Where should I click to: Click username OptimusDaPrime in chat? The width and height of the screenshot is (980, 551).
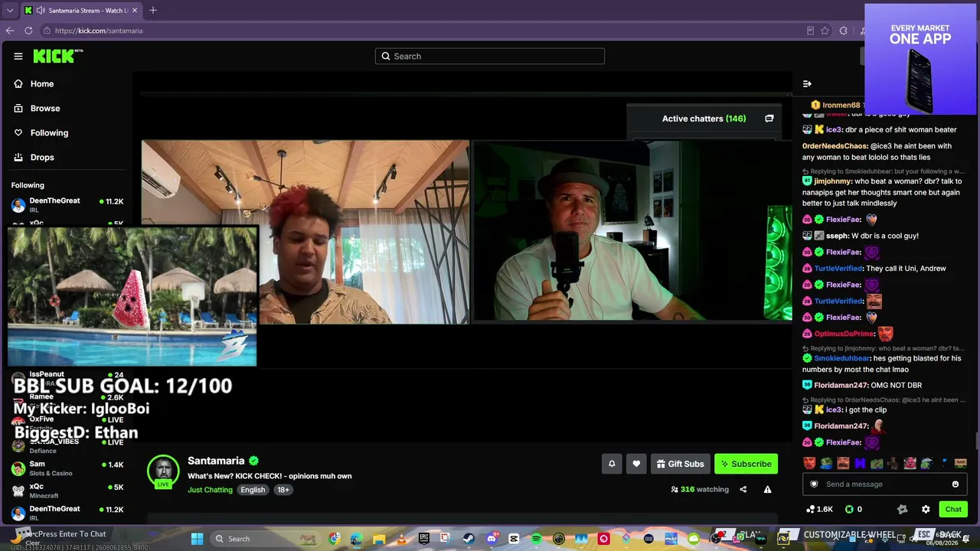844,334
